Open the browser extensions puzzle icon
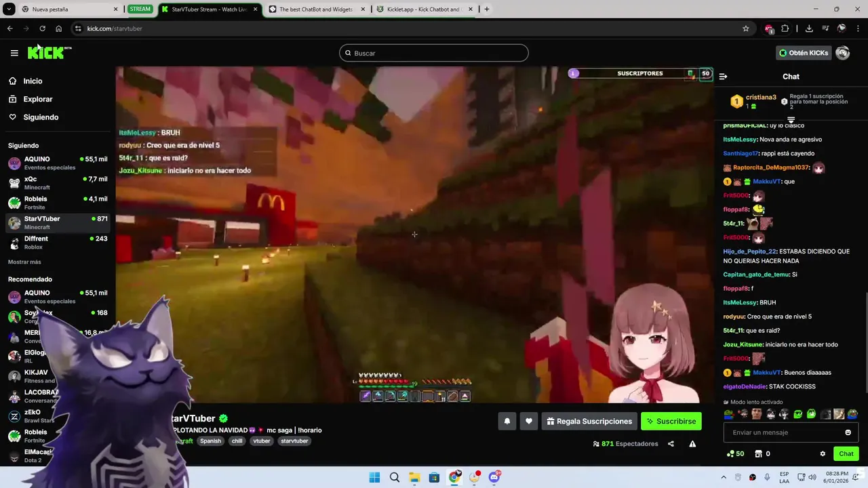The width and height of the screenshot is (868, 488). pyautogui.click(x=785, y=28)
